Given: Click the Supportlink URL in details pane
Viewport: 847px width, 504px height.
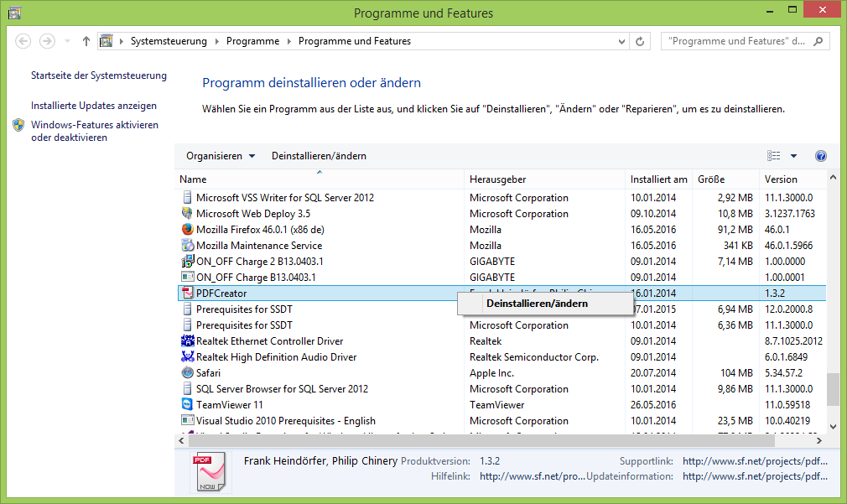Looking at the screenshot, I should (755, 461).
